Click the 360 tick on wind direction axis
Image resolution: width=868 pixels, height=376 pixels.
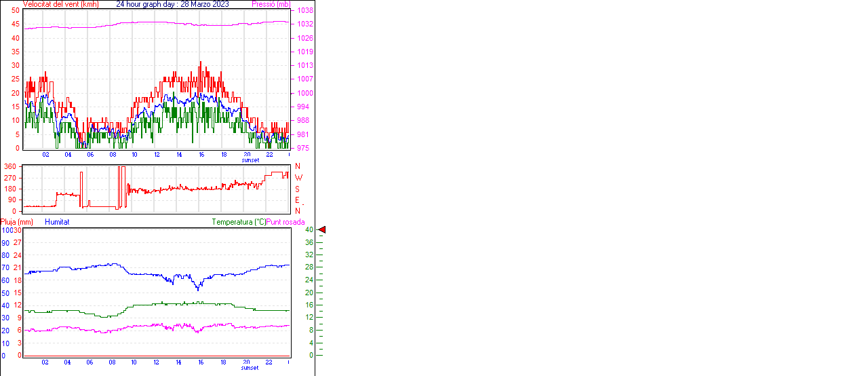point(10,166)
